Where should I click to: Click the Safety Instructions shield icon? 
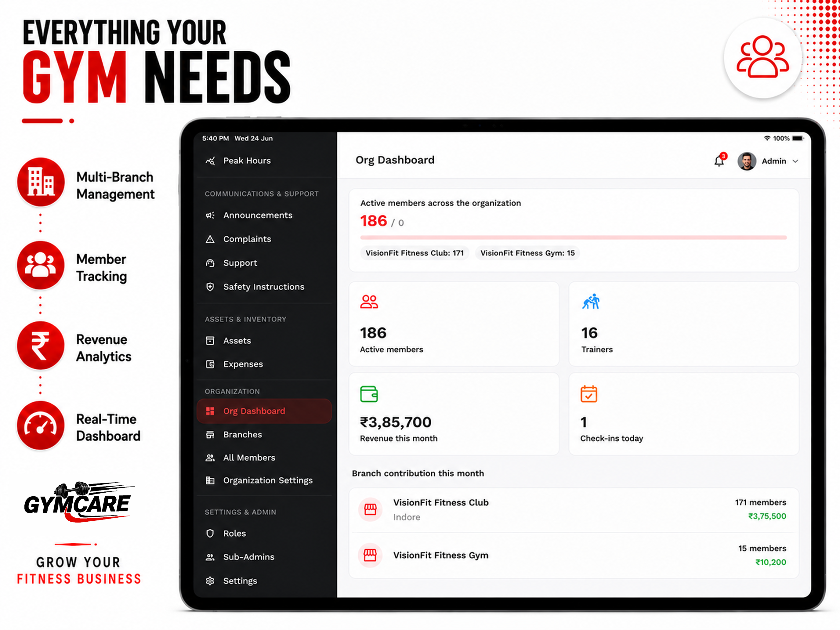(x=210, y=287)
